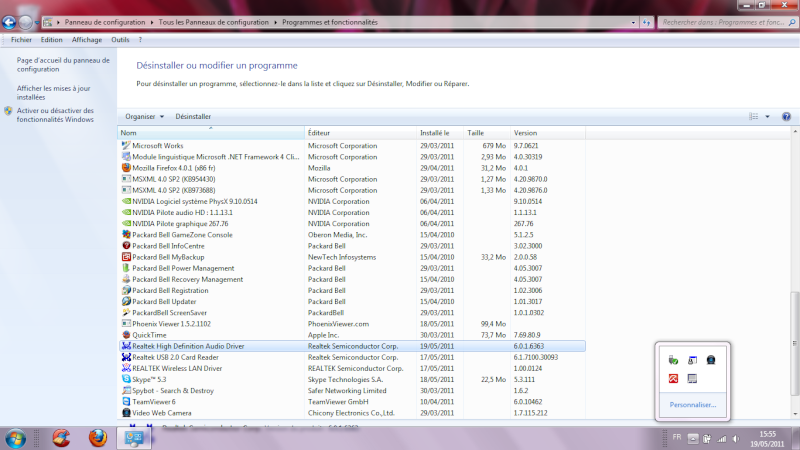The height and width of the screenshot is (450, 800).
Task: Click the refresh button next to address bar
Action: [x=646, y=22]
